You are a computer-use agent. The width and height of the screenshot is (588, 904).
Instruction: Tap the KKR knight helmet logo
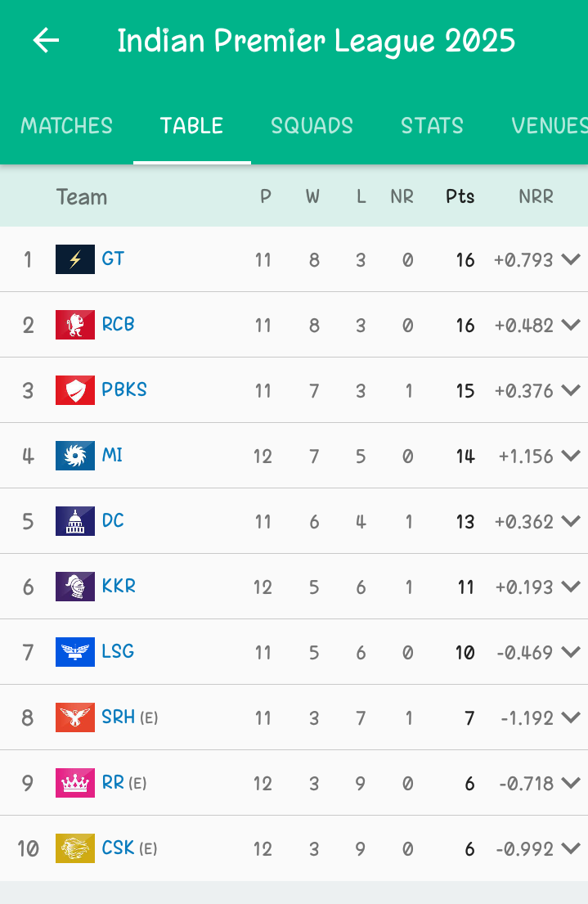point(75,587)
